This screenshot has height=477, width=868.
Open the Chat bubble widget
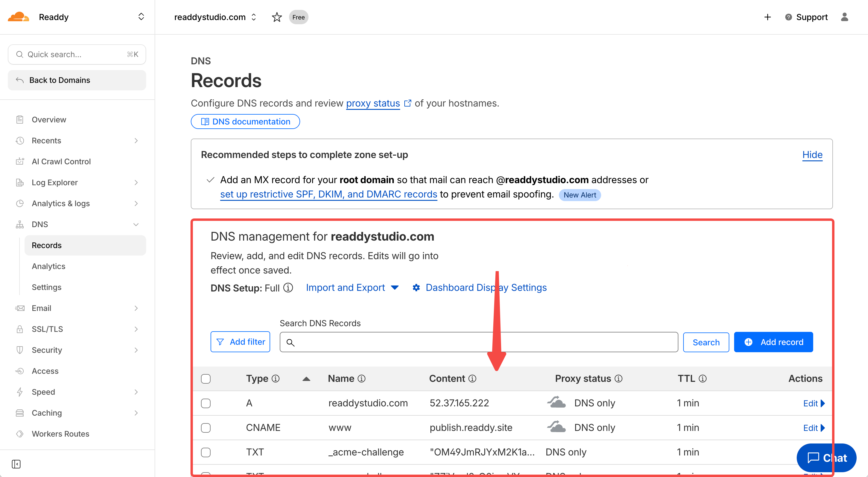coord(826,458)
